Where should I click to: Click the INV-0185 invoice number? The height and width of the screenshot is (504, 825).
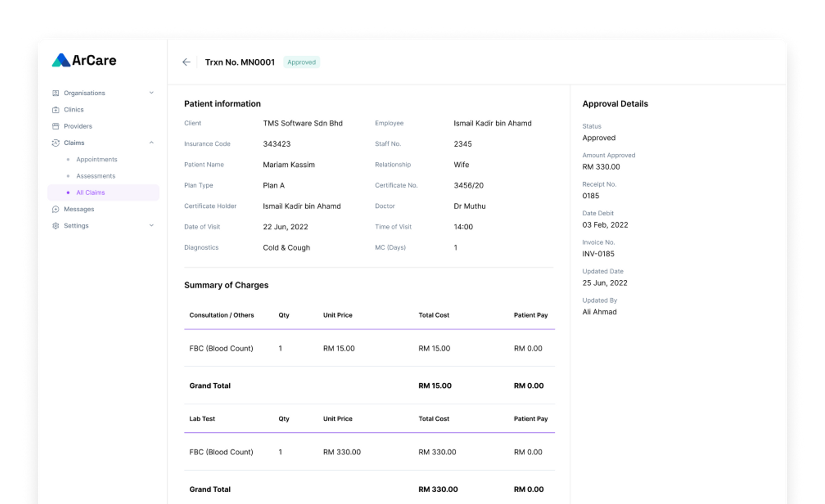pyautogui.click(x=598, y=254)
